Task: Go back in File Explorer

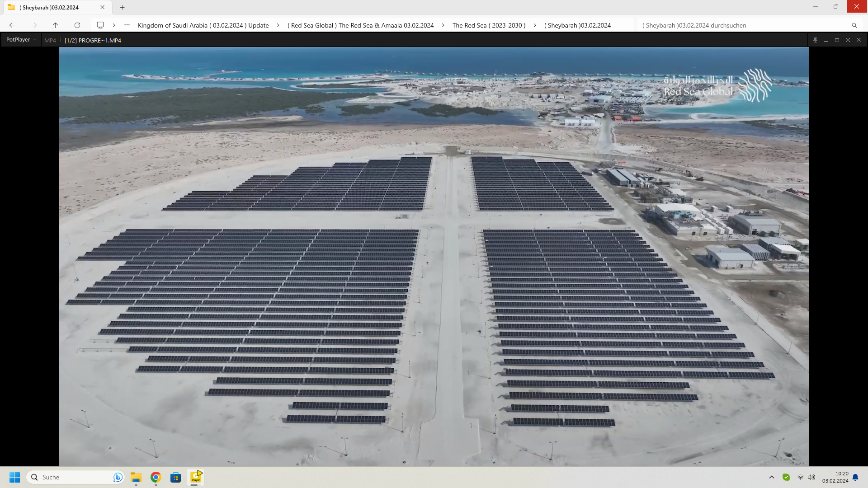Action: click(12, 25)
